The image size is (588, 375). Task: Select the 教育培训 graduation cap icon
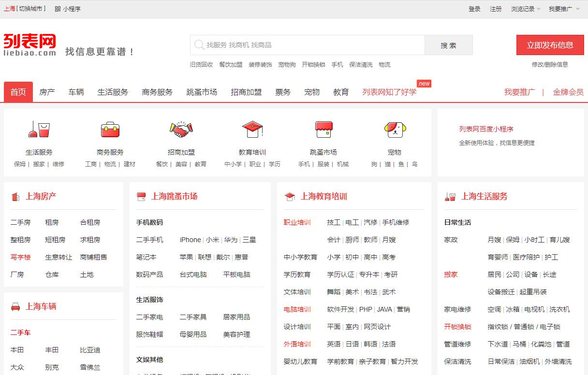pos(252,130)
